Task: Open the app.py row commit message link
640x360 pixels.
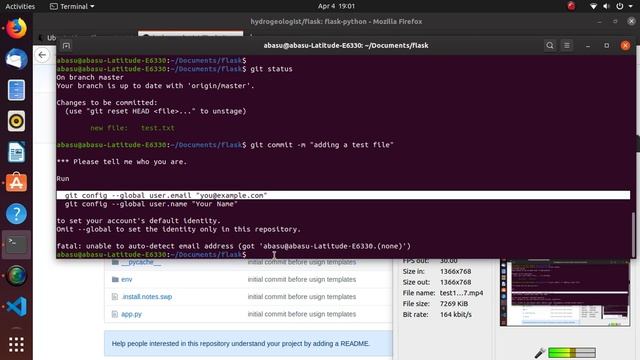Action: click(302, 314)
